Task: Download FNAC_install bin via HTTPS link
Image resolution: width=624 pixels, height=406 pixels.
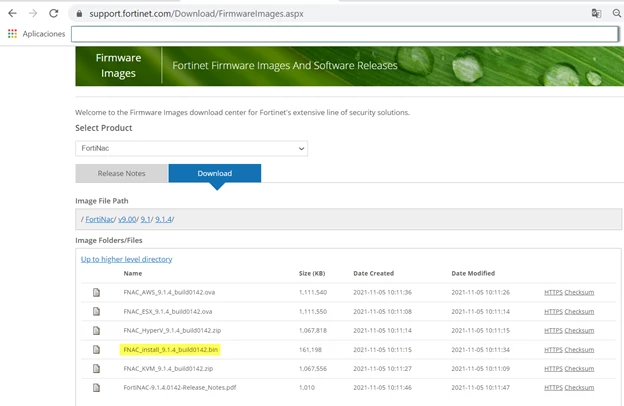Action: pyautogui.click(x=553, y=350)
